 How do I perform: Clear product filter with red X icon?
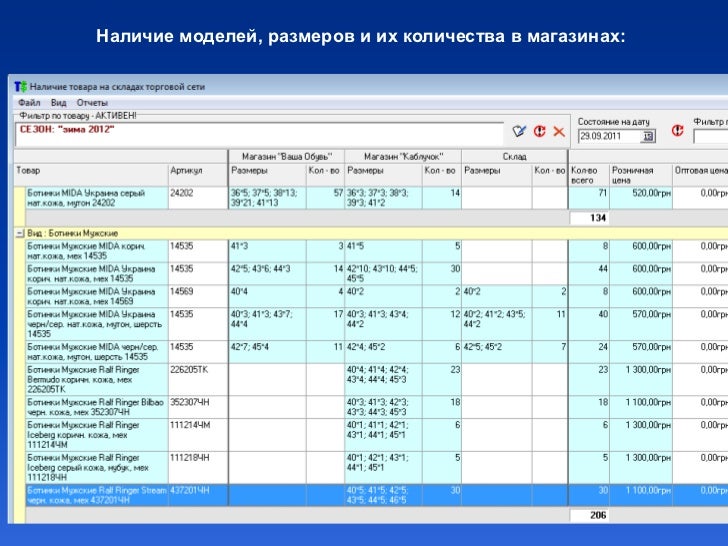point(559,131)
